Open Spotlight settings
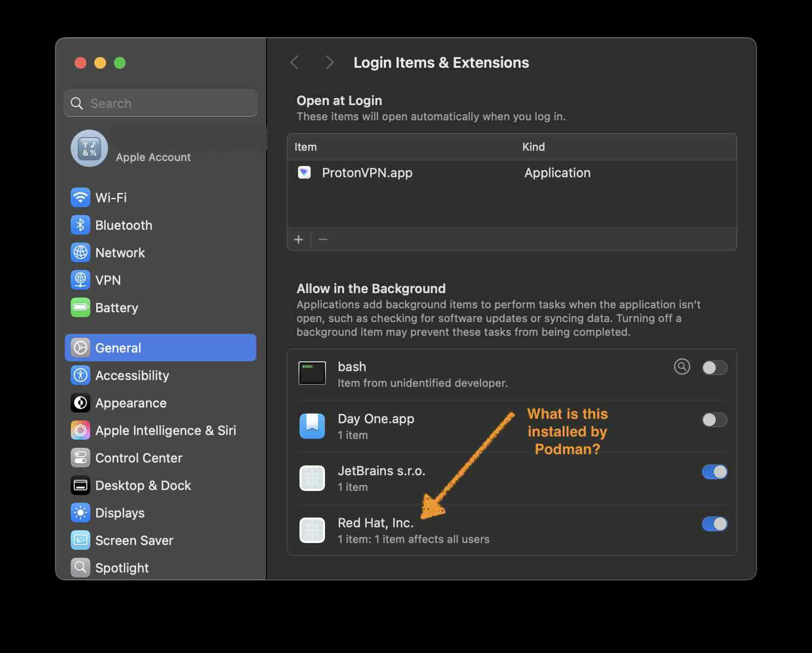Image resolution: width=812 pixels, height=653 pixels. click(161, 568)
